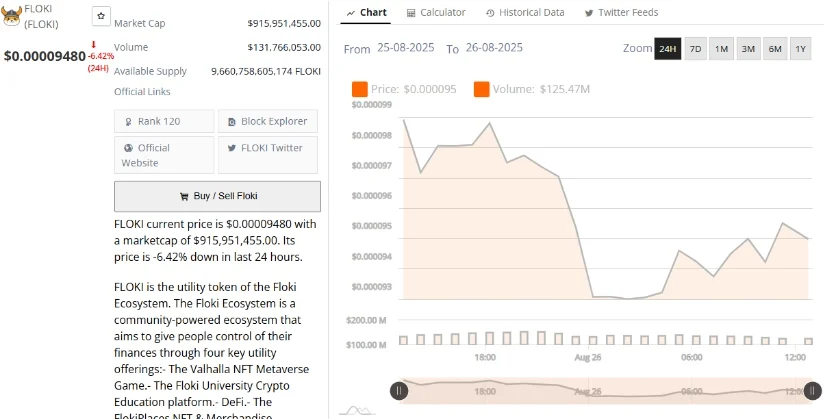The image size is (825, 419).
Task: Click the favorite star icon next to FLOKI
Action: point(101,16)
